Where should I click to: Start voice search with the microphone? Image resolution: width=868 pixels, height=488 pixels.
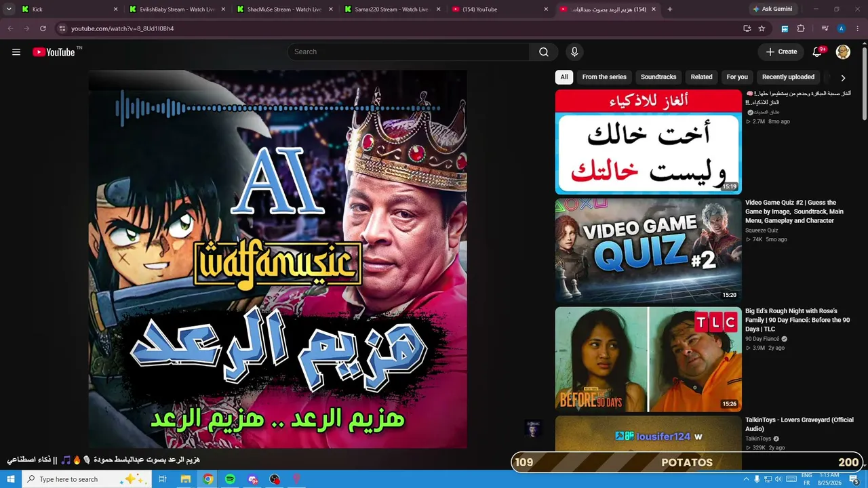(574, 52)
